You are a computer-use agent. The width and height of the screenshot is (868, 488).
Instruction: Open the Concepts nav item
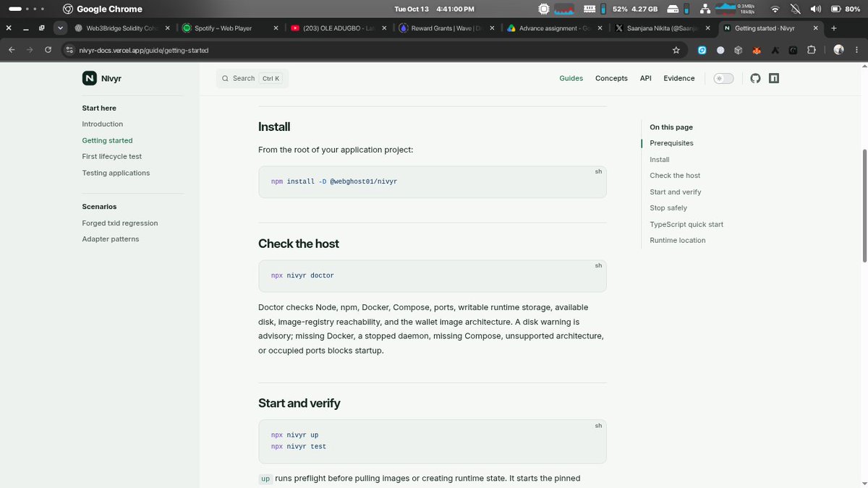tap(611, 78)
